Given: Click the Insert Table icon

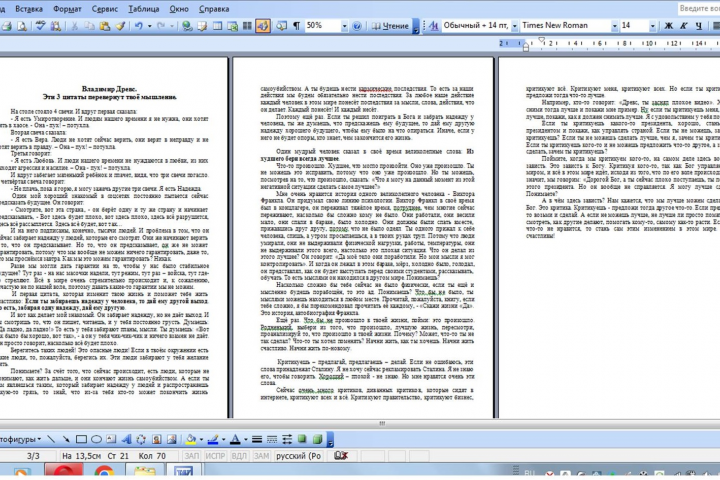Looking at the screenshot, I should 217,26.
